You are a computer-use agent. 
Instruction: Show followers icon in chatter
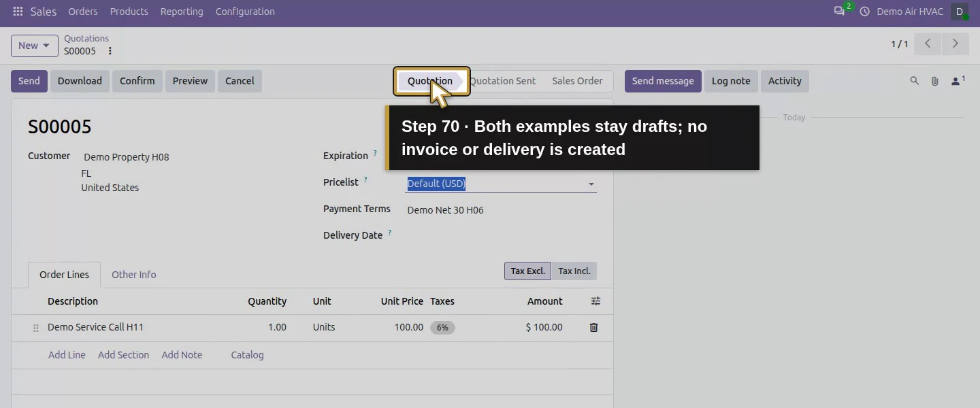(x=958, y=81)
